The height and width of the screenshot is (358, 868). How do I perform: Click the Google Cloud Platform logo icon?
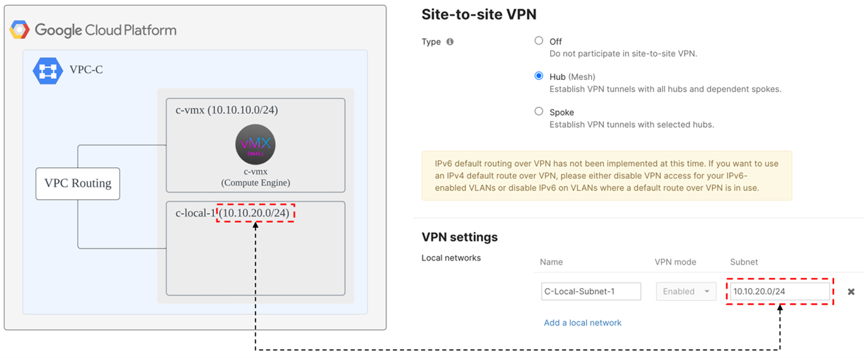pos(20,30)
